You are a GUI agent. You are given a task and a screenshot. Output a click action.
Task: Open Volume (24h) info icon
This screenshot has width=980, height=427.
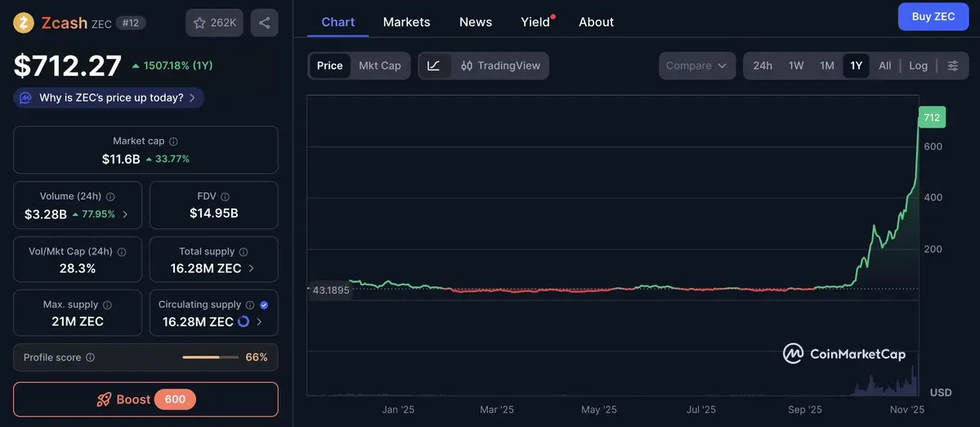tap(110, 196)
